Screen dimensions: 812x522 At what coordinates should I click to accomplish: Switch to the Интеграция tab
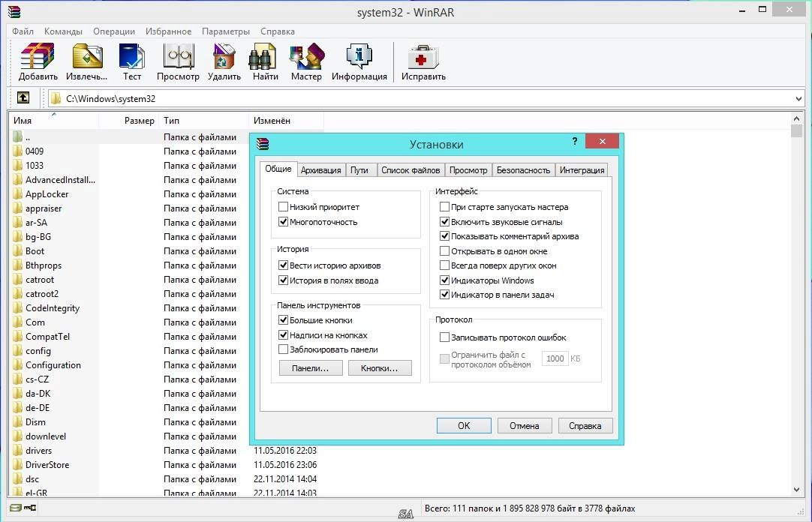582,170
